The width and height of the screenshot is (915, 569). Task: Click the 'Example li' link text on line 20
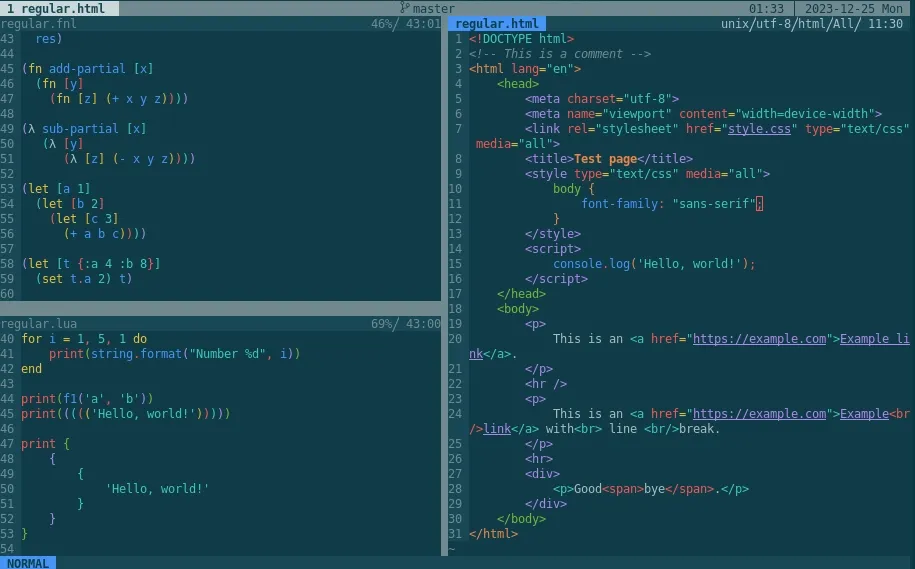pos(875,339)
